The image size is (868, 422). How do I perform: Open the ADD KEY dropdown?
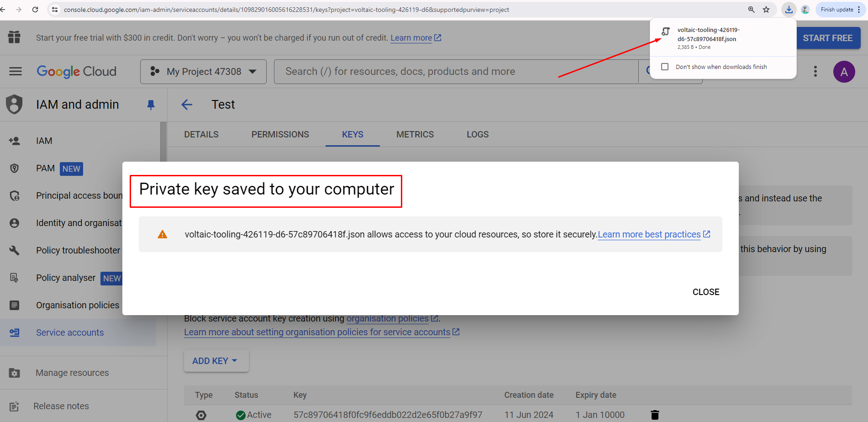(x=216, y=361)
